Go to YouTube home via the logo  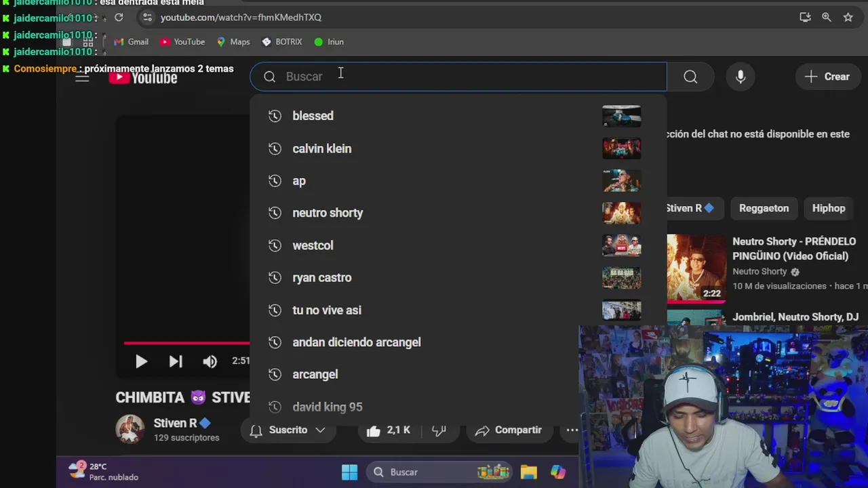[143, 77]
